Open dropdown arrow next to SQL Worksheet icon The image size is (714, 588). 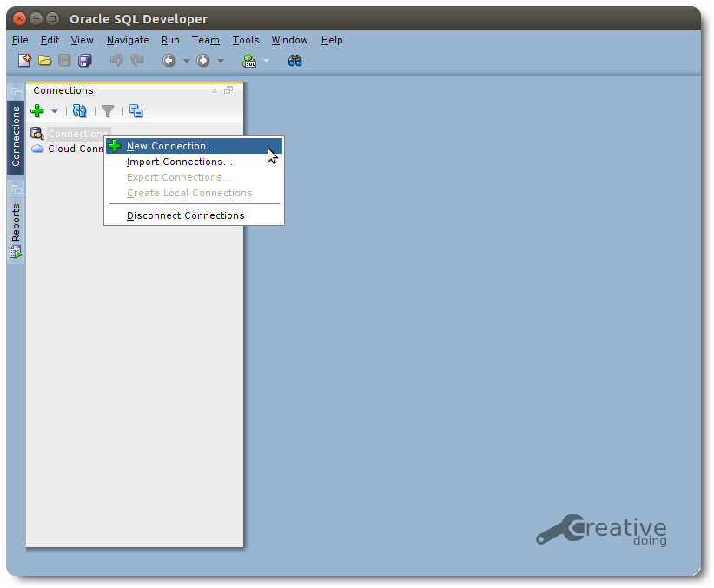click(267, 61)
